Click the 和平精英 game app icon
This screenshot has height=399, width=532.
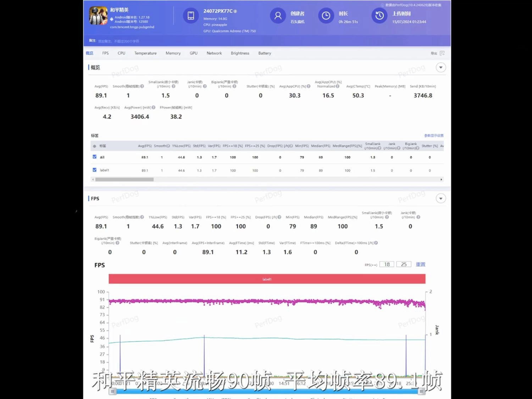click(x=98, y=16)
